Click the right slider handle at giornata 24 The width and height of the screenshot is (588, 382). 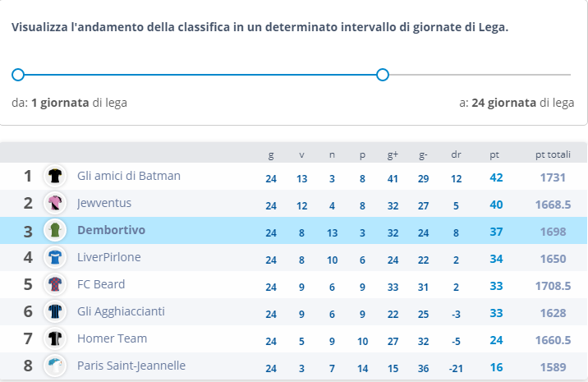click(x=383, y=75)
